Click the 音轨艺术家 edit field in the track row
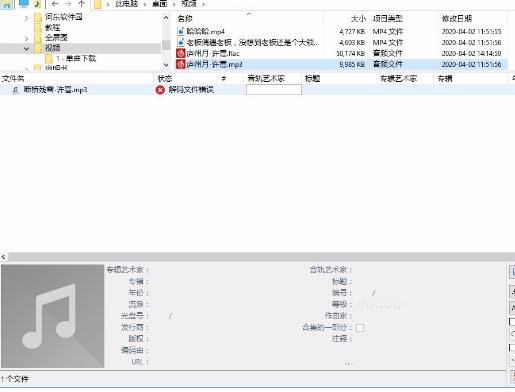This screenshot has width=515, height=392. pos(274,90)
